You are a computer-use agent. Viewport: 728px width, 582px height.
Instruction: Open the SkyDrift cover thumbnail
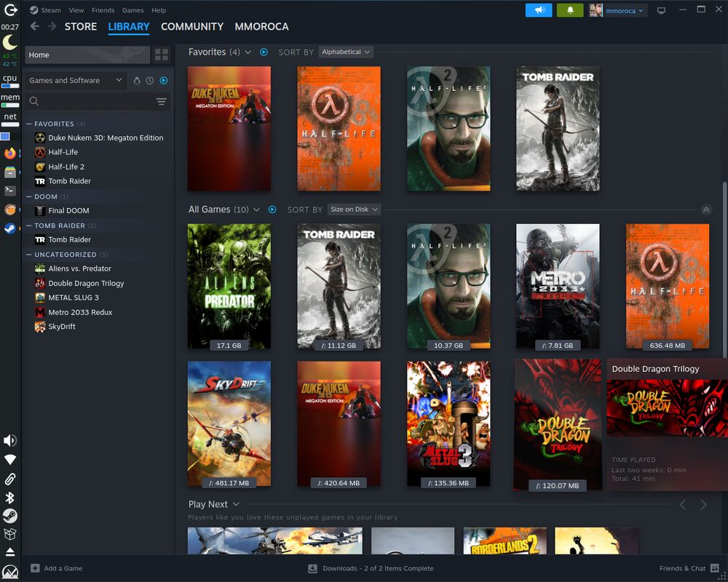point(229,423)
